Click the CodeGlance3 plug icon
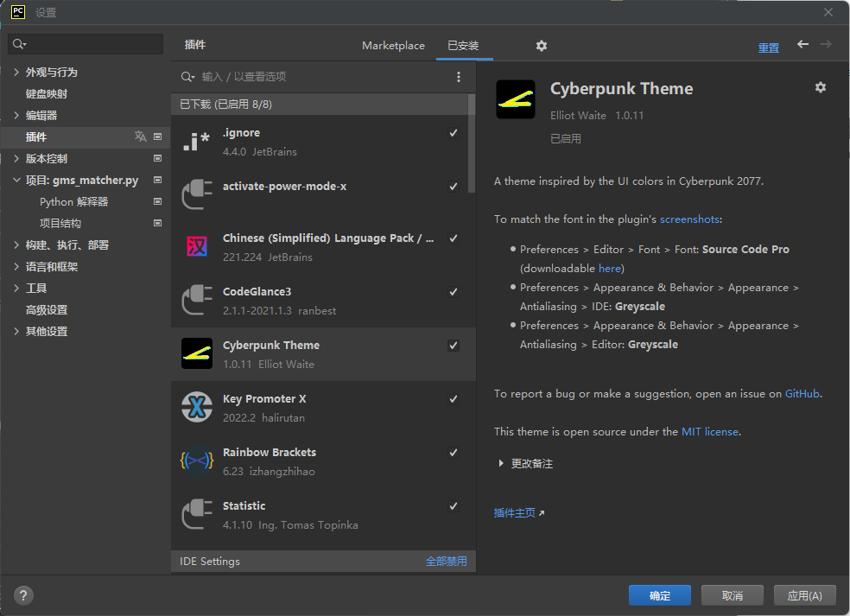This screenshot has width=850, height=616. 196,300
